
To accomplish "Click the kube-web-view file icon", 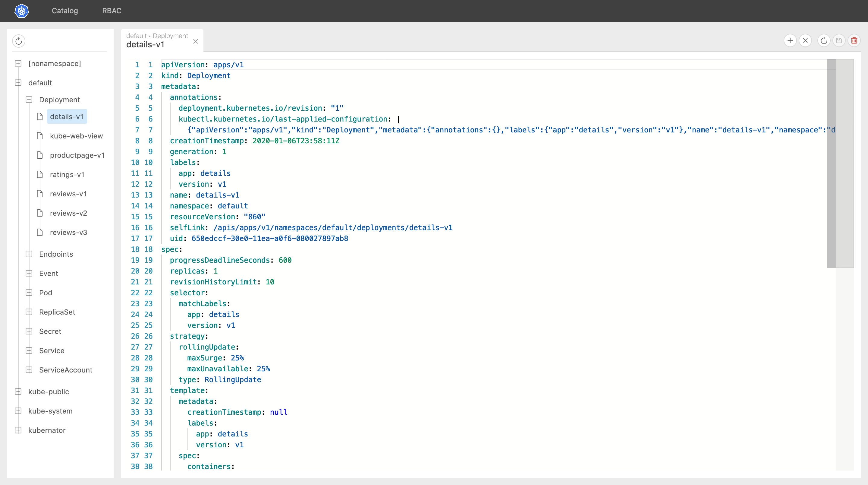I will [40, 136].
